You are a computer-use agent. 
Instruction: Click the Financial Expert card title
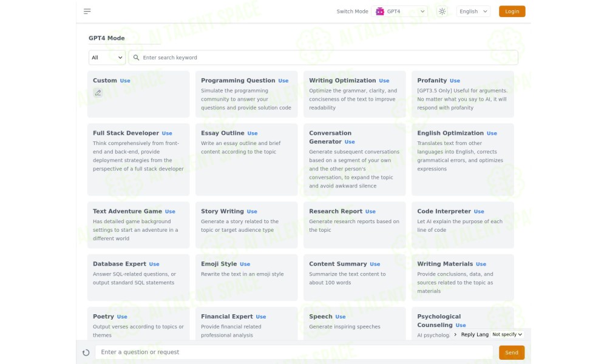[x=227, y=317]
